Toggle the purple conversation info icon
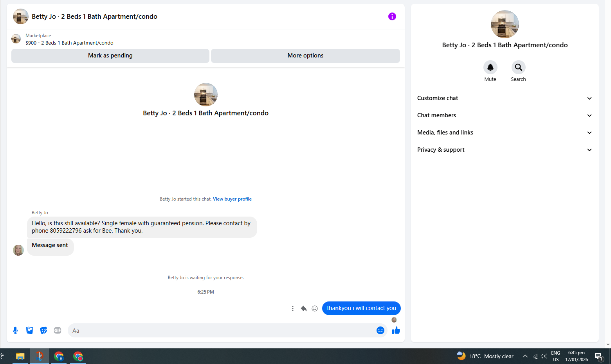 point(392,16)
